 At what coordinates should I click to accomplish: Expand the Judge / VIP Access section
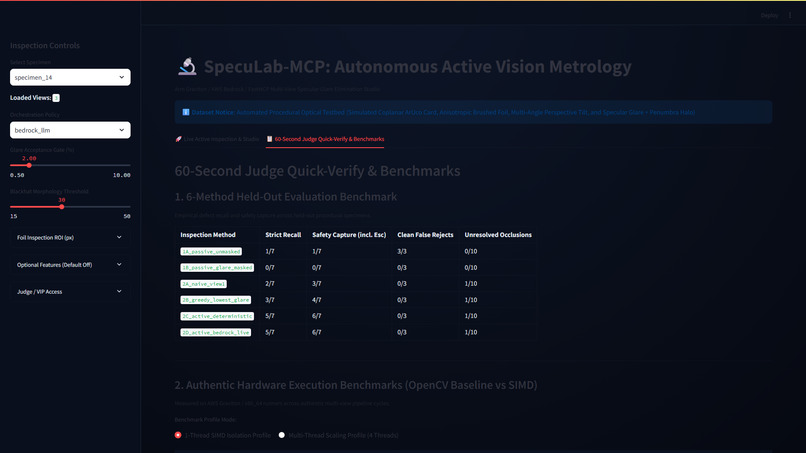tap(70, 292)
